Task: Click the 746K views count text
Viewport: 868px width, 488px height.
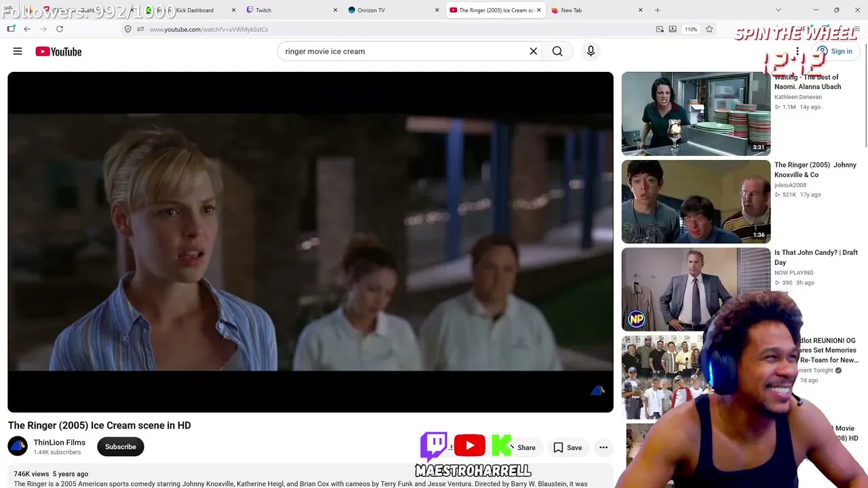Action: (x=31, y=474)
